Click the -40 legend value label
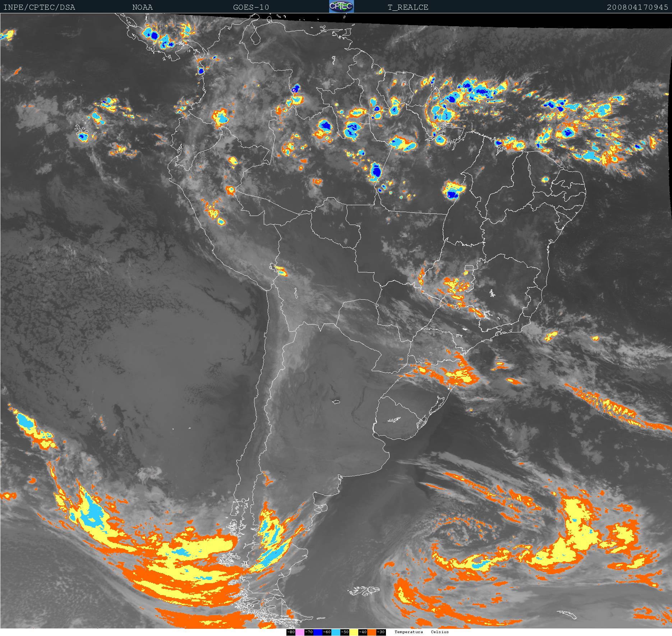 point(363,632)
